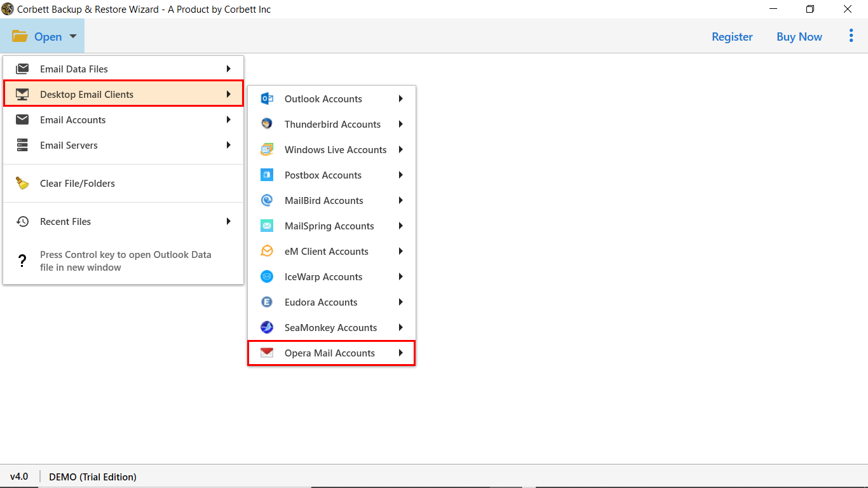Viewport: 868px width, 488px height.
Task: Click the SeaMonkey logo icon
Action: point(267,327)
